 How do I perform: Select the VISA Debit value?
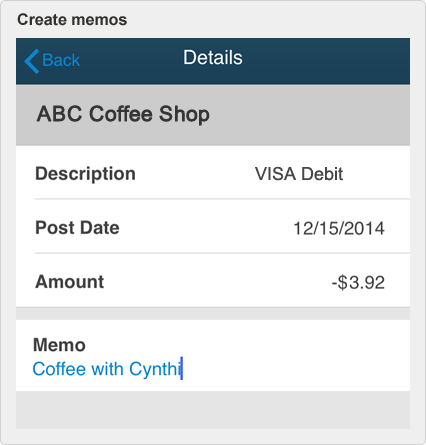(299, 174)
